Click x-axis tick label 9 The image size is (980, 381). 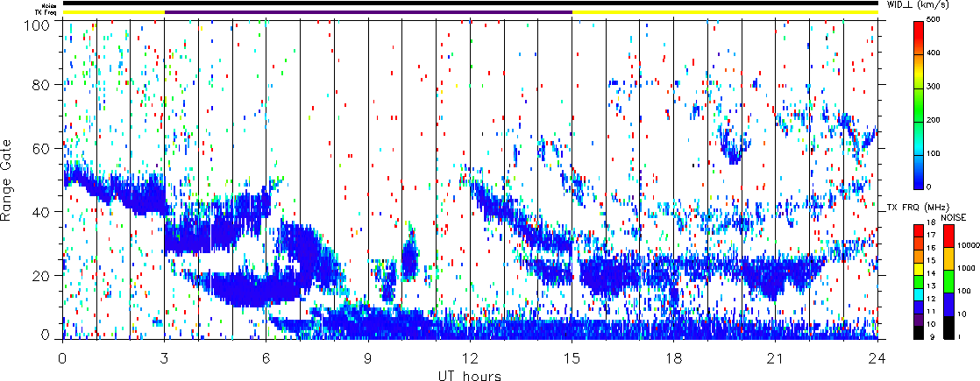[368, 357]
